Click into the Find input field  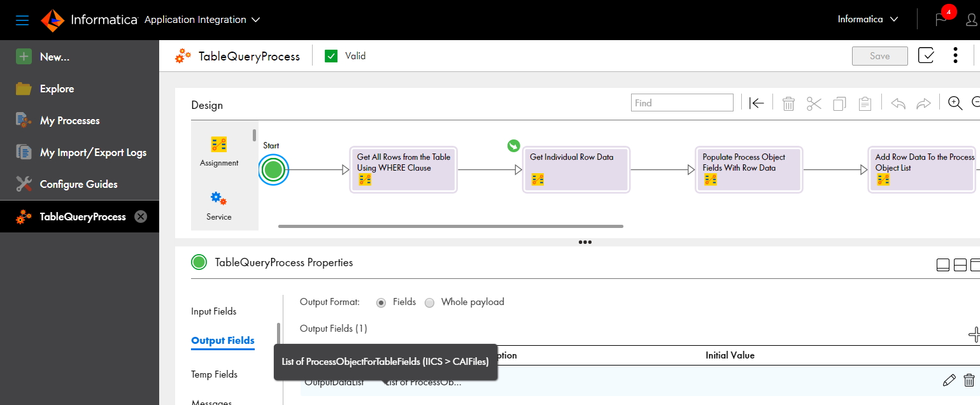(682, 103)
